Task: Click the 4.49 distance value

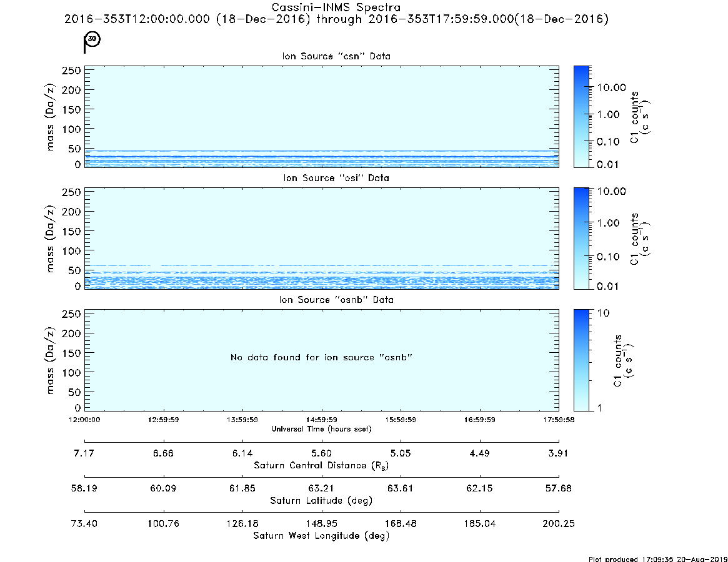Action: [479, 453]
